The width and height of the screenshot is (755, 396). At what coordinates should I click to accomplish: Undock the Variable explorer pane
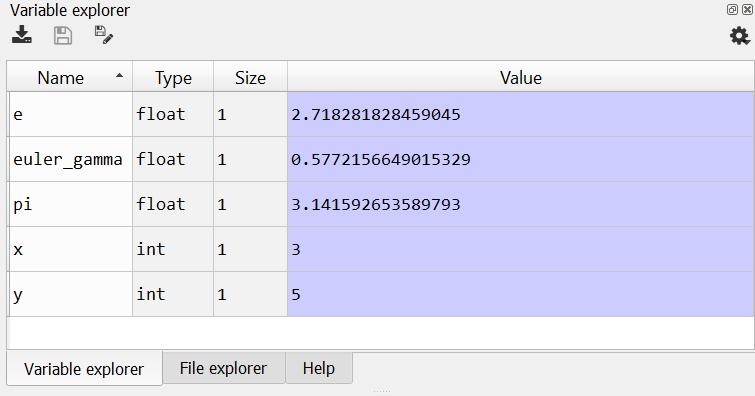pyautogui.click(x=732, y=9)
